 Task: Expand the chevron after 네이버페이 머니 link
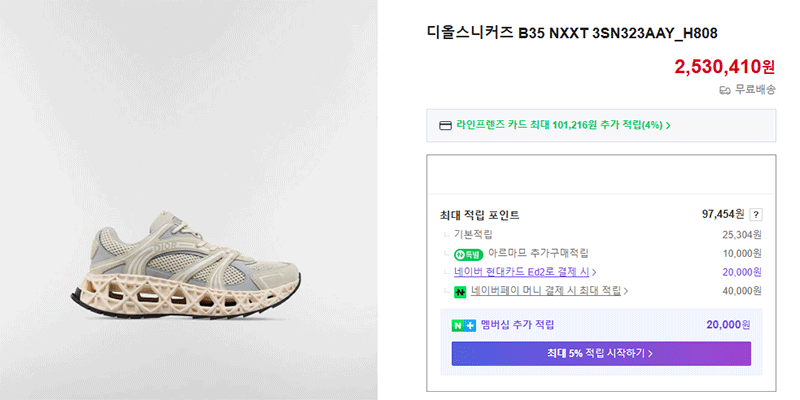click(626, 292)
